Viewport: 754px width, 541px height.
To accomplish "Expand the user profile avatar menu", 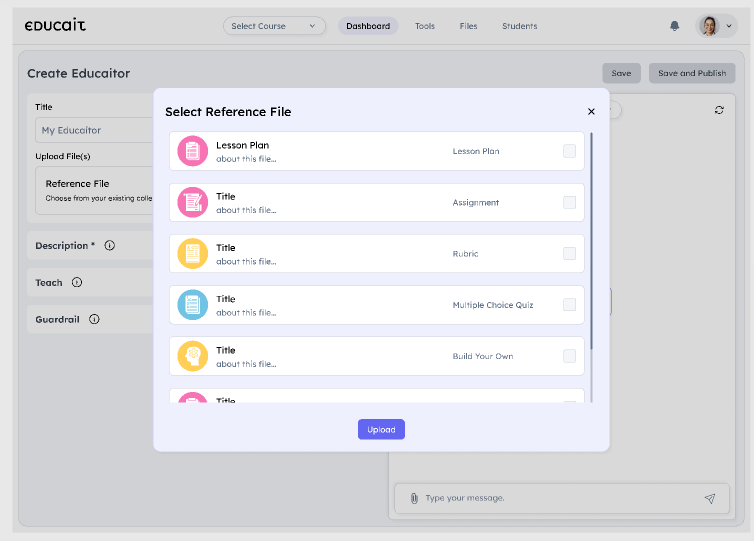I will [x=716, y=26].
